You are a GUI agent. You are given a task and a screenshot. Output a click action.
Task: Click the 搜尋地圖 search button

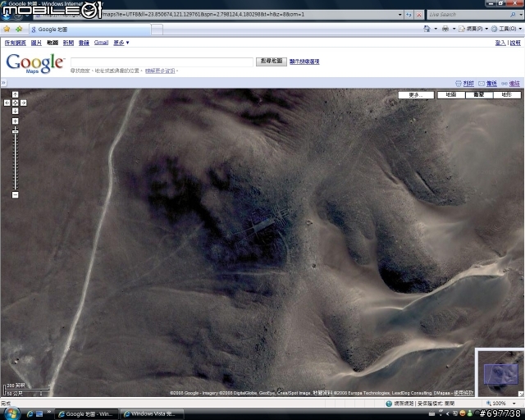click(x=272, y=62)
